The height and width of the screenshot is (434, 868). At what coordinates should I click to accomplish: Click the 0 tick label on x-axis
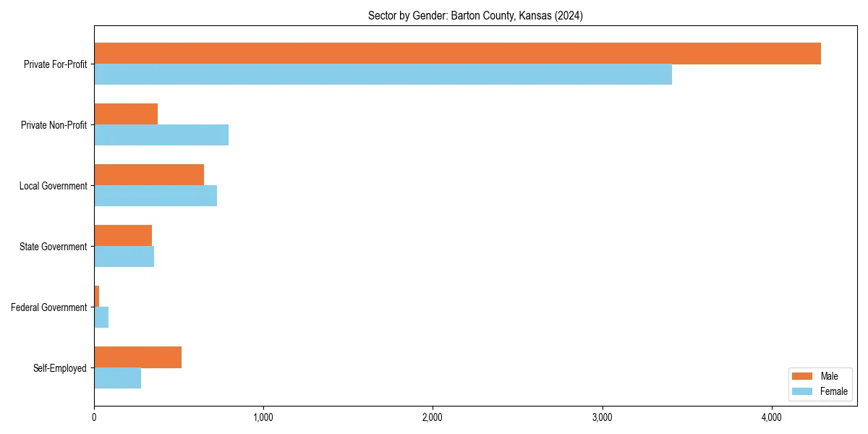[95, 416]
